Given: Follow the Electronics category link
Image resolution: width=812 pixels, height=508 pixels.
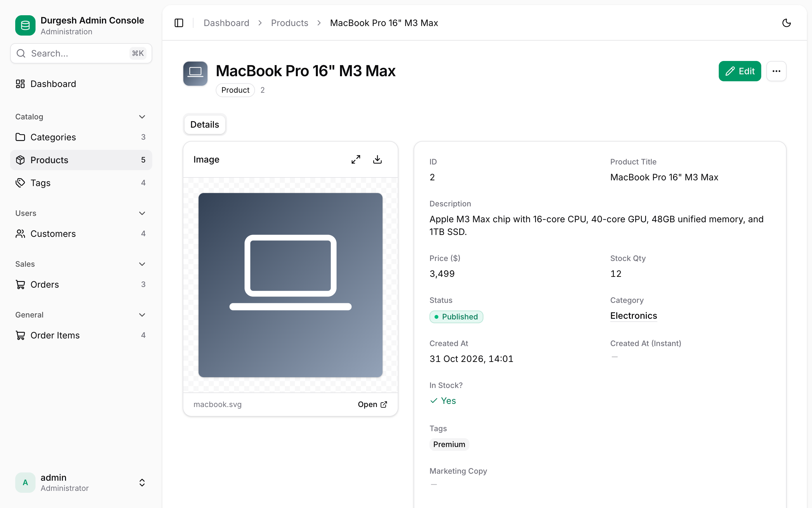Looking at the screenshot, I should 633,316.
